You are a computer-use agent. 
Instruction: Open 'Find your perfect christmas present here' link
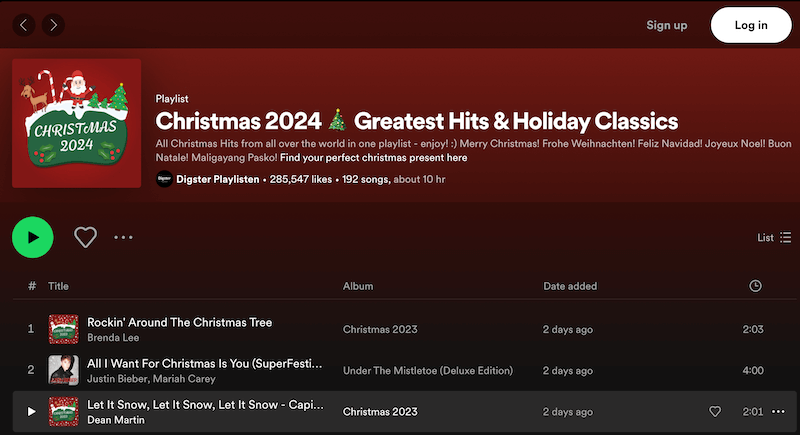tap(373, 158)
